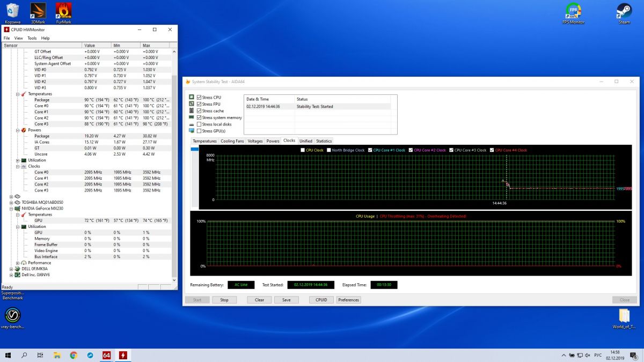Open AIDA64 Preferences

pyautogui.click(x=348, y=300)
